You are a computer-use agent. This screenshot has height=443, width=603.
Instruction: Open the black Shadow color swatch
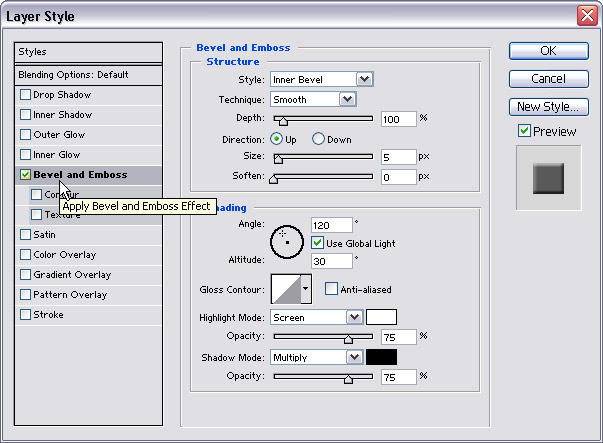pyautogui.click(x=381, y=357)
